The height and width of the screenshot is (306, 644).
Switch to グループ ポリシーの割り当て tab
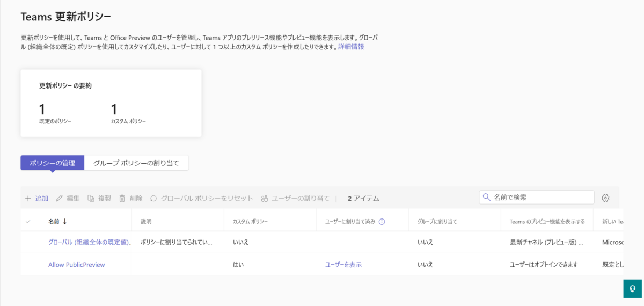[136, 163]
